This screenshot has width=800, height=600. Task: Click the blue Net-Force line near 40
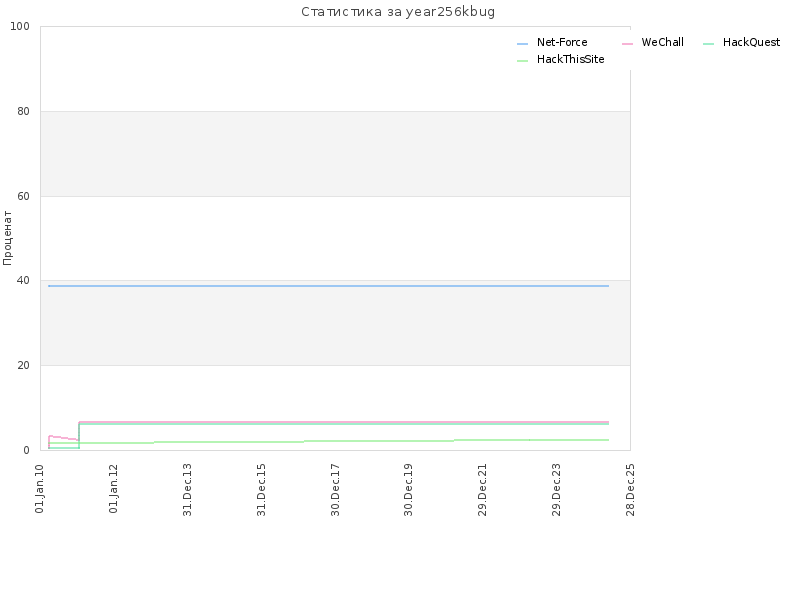329,286
